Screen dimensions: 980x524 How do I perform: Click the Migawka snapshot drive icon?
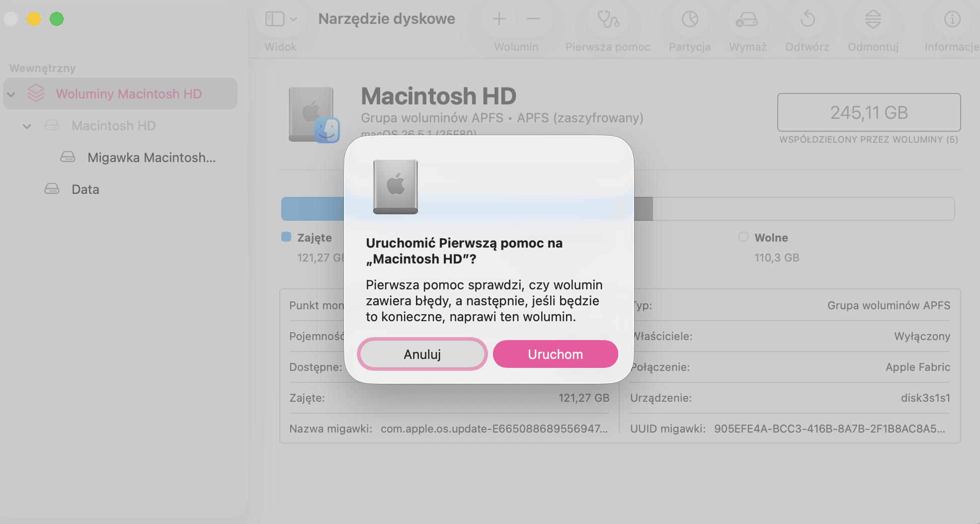click(x=68, y=157)
